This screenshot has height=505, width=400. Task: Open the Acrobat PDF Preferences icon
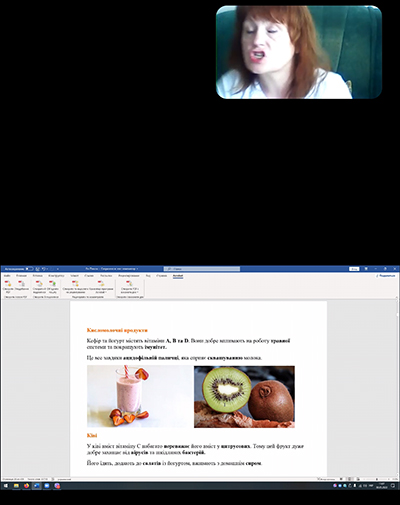pos(21,286)
